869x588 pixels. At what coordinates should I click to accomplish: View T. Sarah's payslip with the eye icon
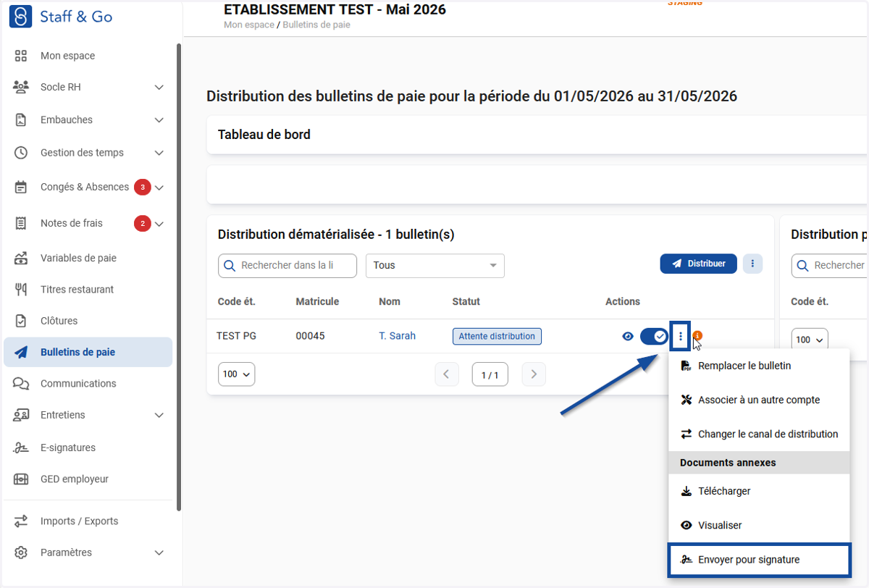pyautogui.click(x=628, y=336)
